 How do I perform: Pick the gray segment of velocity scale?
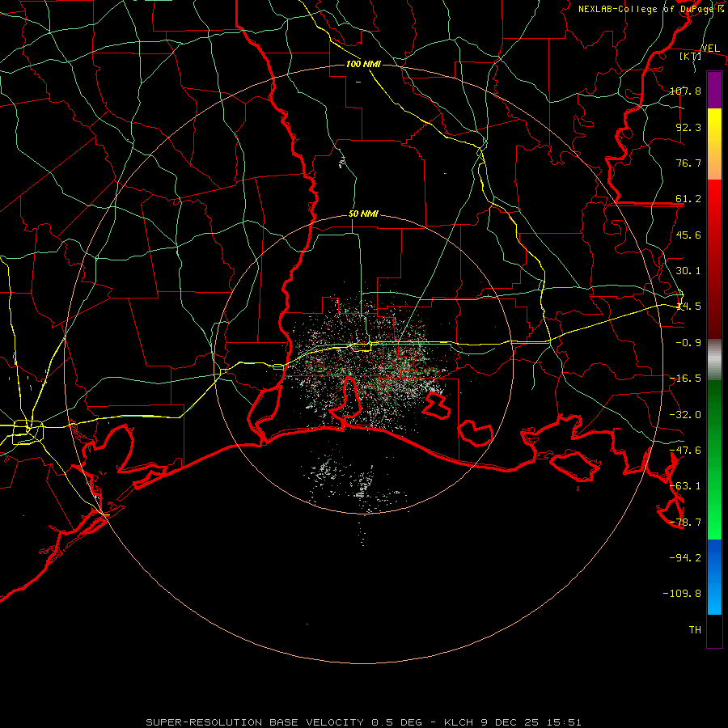(714, 360)
